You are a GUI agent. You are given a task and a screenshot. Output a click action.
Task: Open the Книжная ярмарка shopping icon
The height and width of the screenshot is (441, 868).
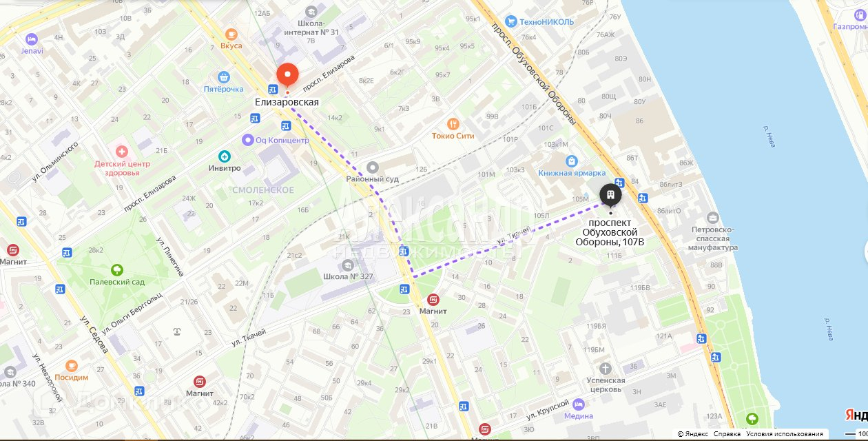571,161
